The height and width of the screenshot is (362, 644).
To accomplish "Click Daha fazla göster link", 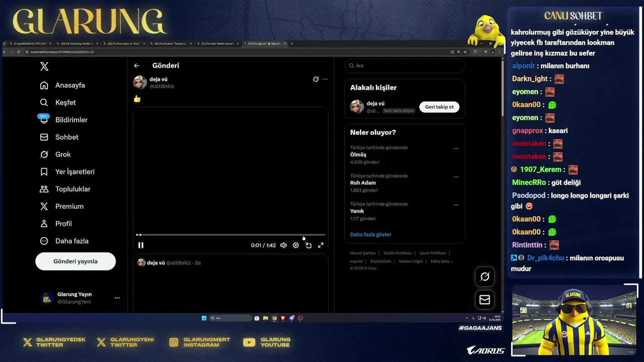I will 370,234.
